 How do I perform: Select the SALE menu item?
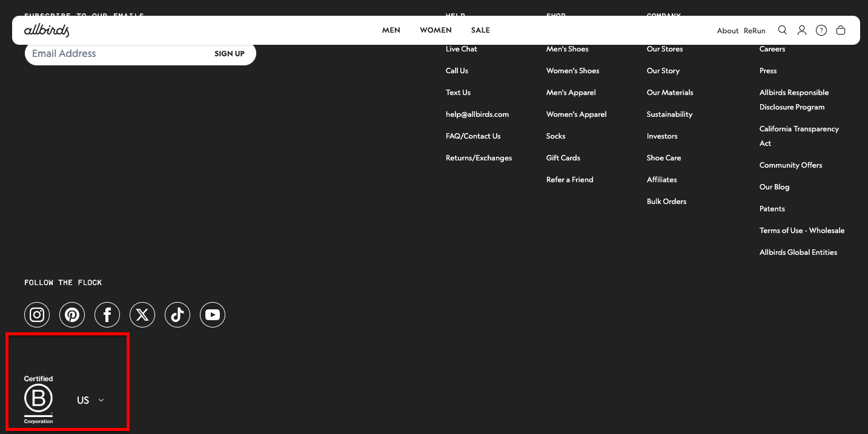tap(480, 30)
